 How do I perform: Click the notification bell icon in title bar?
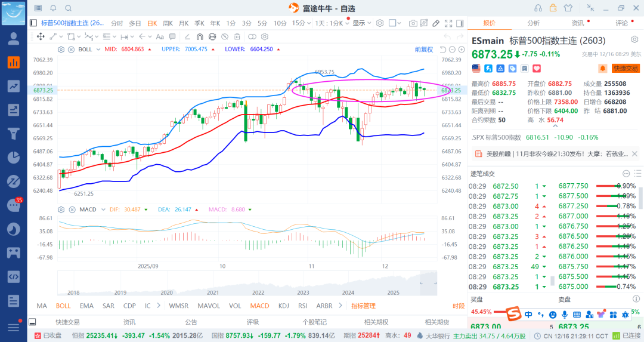(54, 8)
